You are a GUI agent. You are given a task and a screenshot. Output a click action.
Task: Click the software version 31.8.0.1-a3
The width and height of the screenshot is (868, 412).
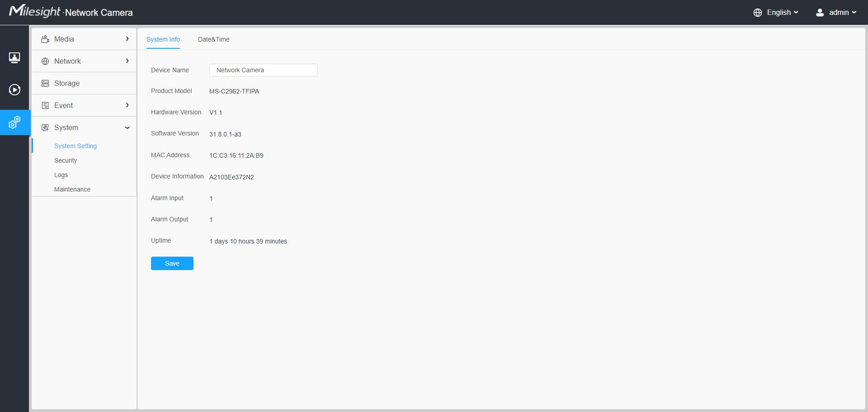point(225,134)
